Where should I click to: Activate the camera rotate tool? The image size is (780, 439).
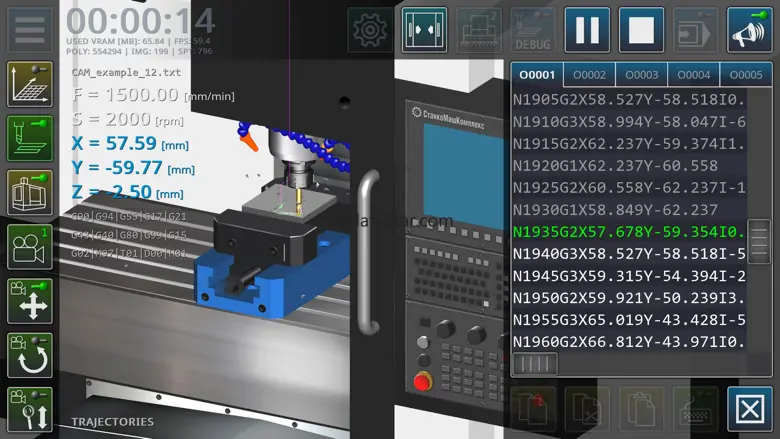pos(29,355)
